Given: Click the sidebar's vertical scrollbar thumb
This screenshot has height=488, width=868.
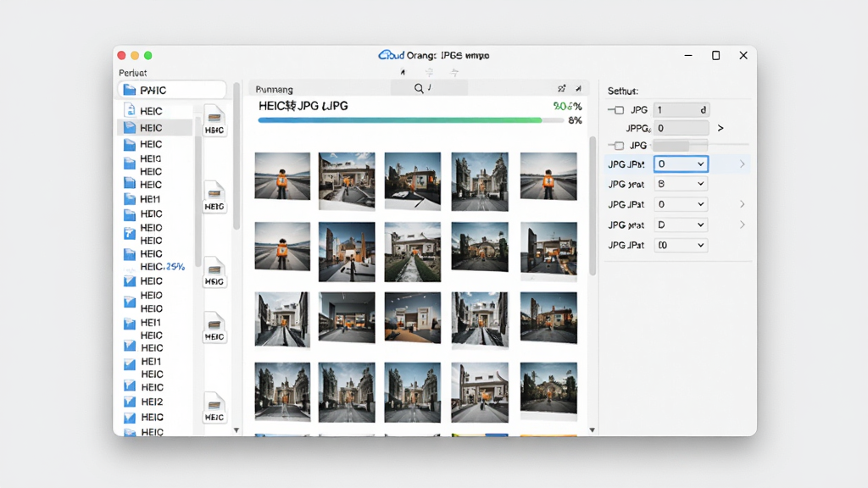Looking at the screenshot, I should coord(236,156).
